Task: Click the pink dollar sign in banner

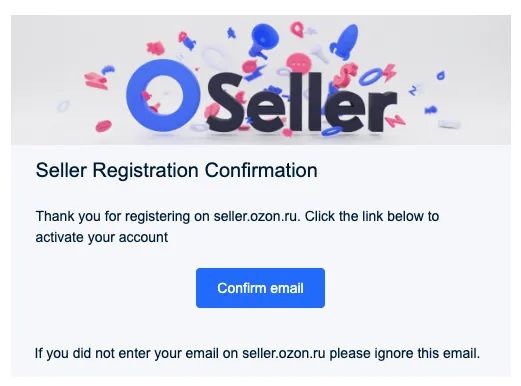Action: (346, 75)
